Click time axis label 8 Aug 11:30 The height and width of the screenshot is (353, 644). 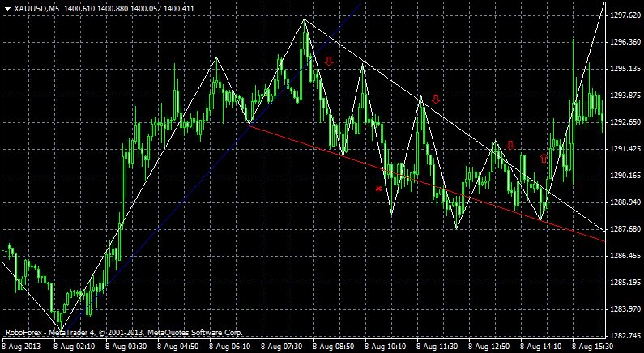point(437,347)
